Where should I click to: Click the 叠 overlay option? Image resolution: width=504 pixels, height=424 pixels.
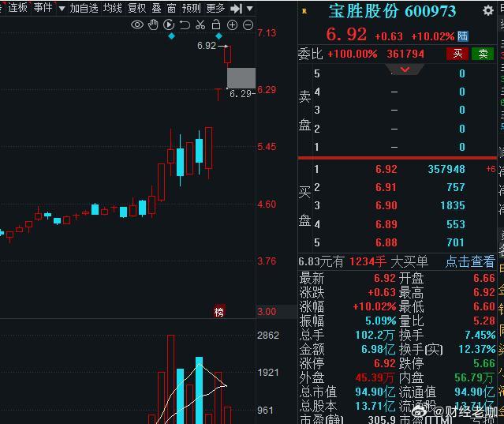coord(156,8)
